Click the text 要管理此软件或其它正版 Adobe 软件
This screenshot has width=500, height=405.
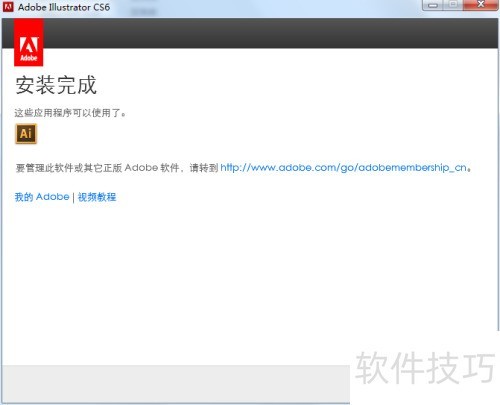click(98, 168)
